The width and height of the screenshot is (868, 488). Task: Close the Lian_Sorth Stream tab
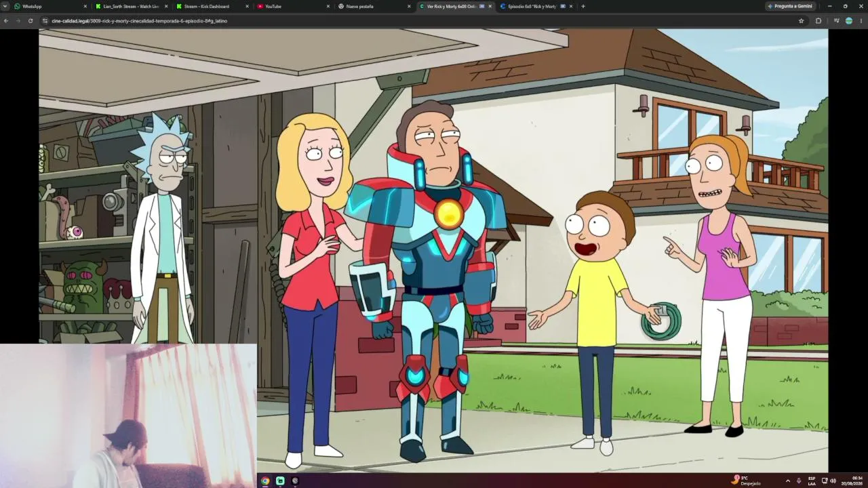click(167, 6)
